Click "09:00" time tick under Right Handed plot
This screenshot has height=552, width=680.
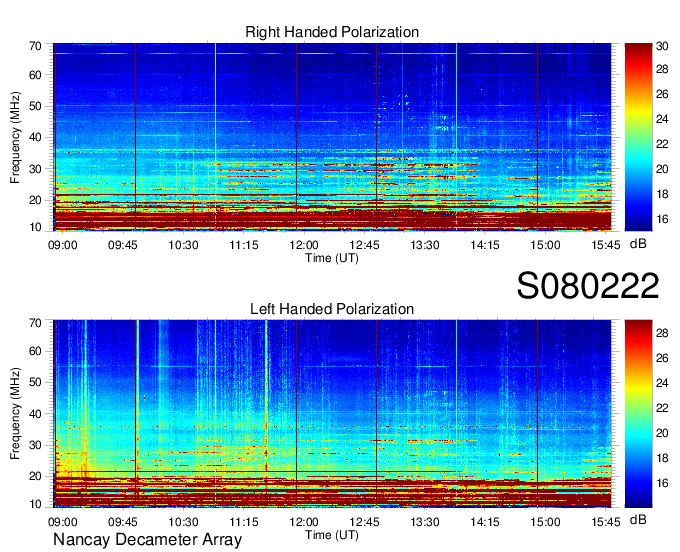pyautogui.click(x=62, y=245)
